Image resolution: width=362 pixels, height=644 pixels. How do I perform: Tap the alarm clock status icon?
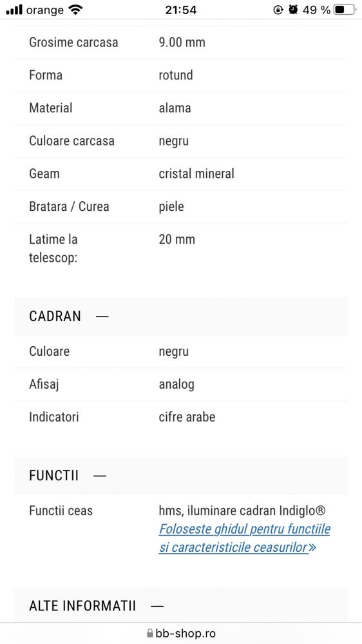coord(293,10)
